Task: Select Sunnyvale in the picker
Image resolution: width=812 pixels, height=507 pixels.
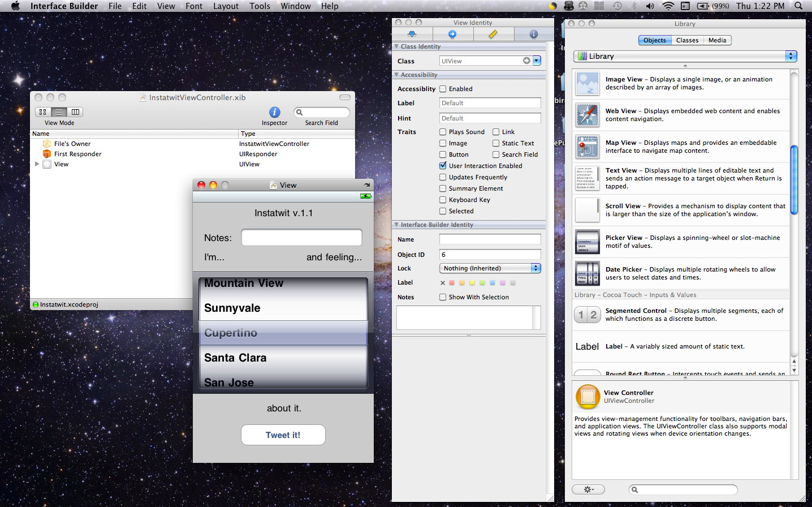Action: point(232,308)
